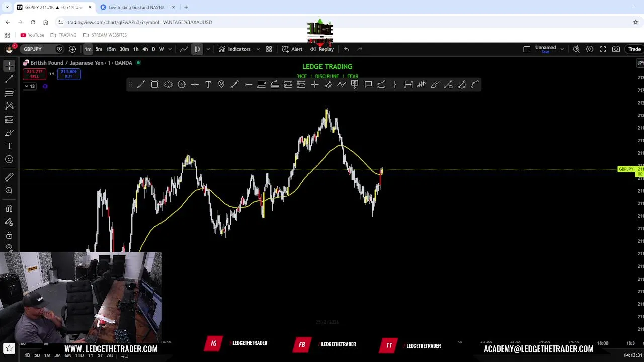This screenshot has height=362, width=644.
Task: Open the forecasting tools in left sidebar
Action: click(9, 119)
